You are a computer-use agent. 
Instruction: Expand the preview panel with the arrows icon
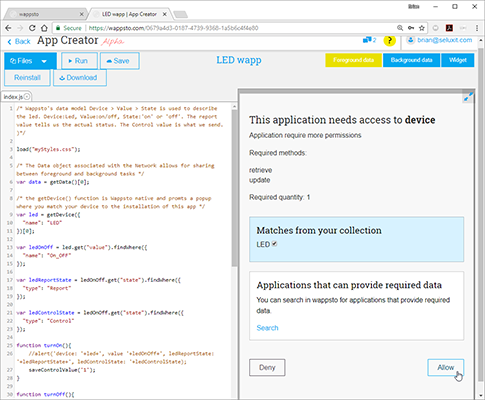click(x=468, y=97)
